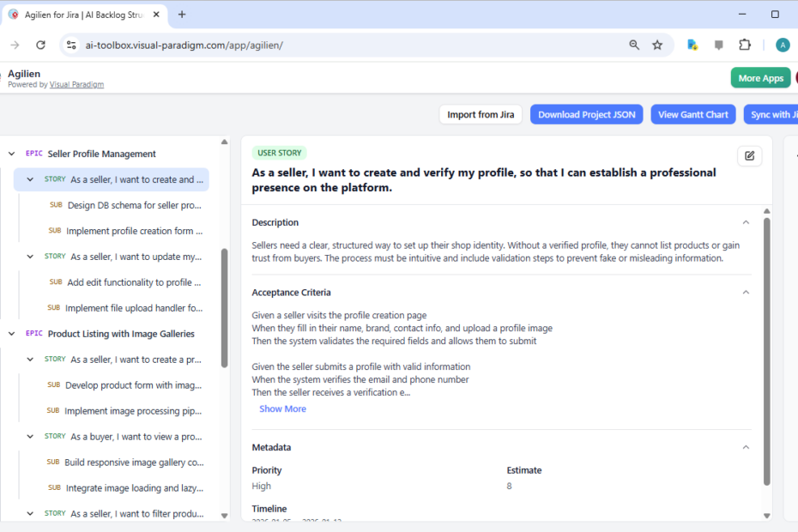798x532 pixels.
Task: Click the zoom magnifier icon in address bar
Action: [634, 45]
